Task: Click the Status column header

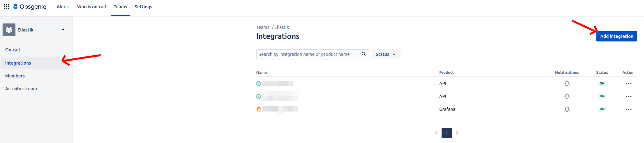Action: tap(602, 73)
